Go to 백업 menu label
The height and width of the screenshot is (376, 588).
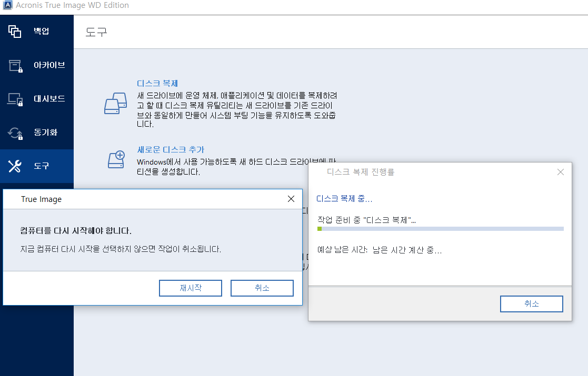tap(42, 31)
